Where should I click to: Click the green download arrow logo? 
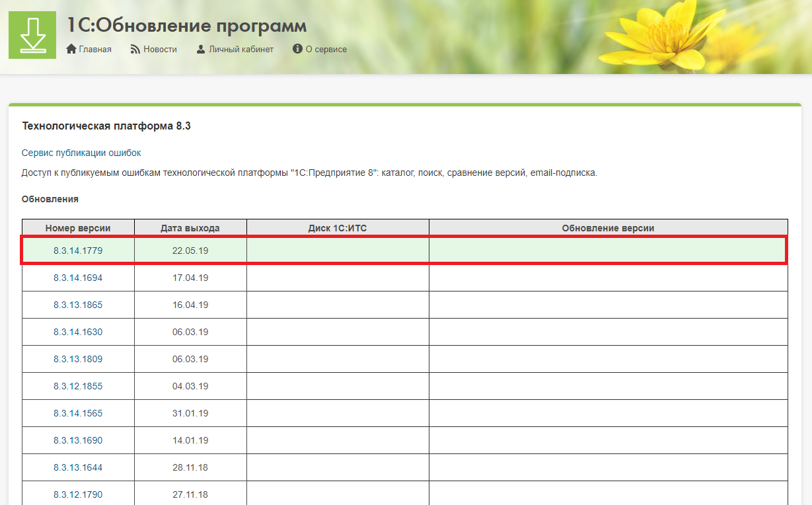click(32, 35)
